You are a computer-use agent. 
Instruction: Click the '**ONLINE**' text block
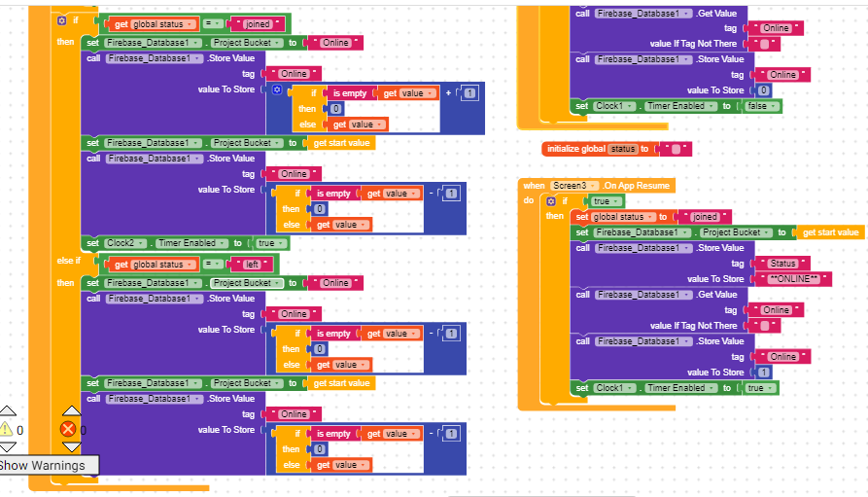coord(794,279)
